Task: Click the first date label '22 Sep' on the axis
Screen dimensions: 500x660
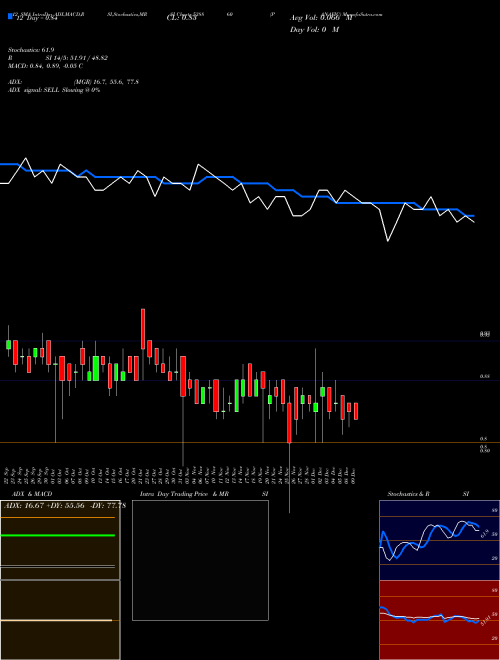Action: click(x=7, y=476)
